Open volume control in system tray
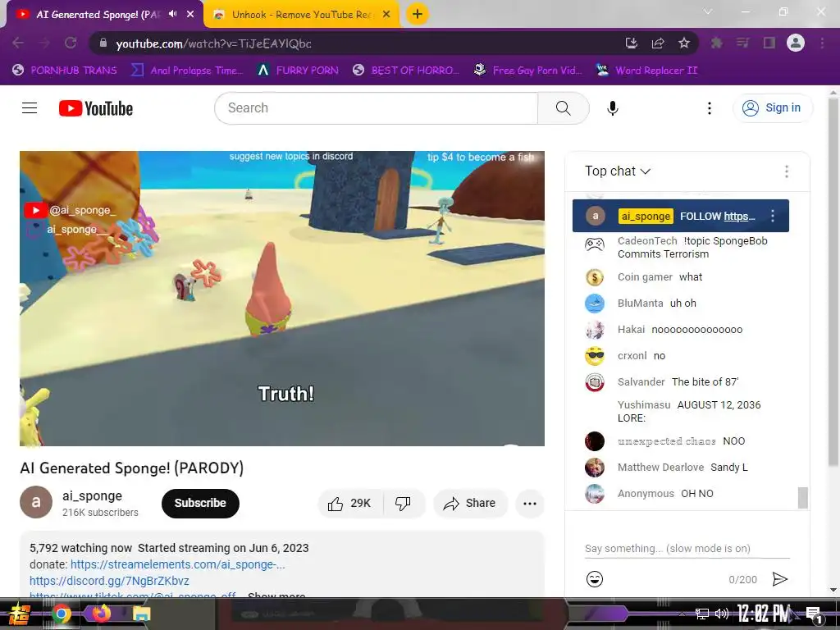Image resolution: width=840 pixels, height=630 pixels. pyautogui.click(x=721, y=614)
